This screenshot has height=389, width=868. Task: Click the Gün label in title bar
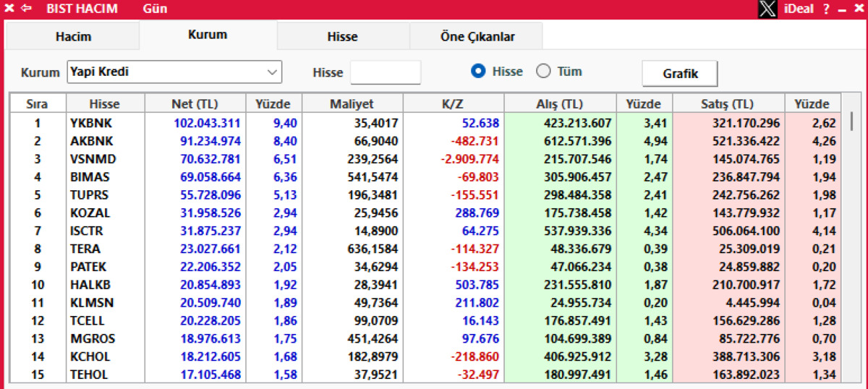point(156,9)
